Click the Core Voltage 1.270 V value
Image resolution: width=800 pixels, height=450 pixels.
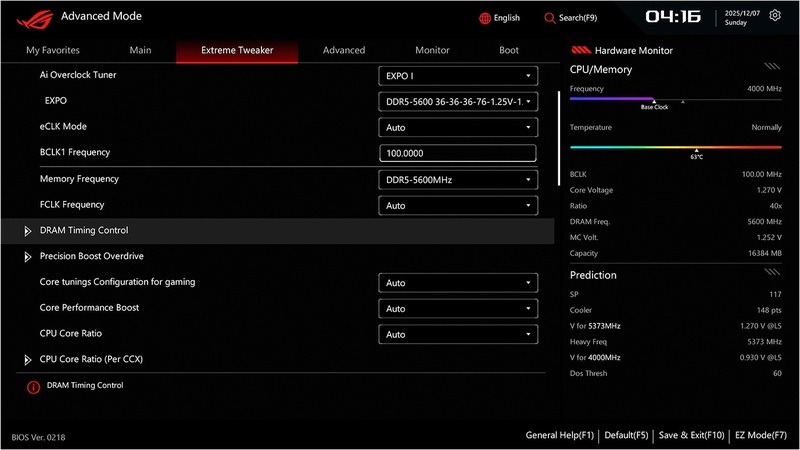(x=769, y=190)
